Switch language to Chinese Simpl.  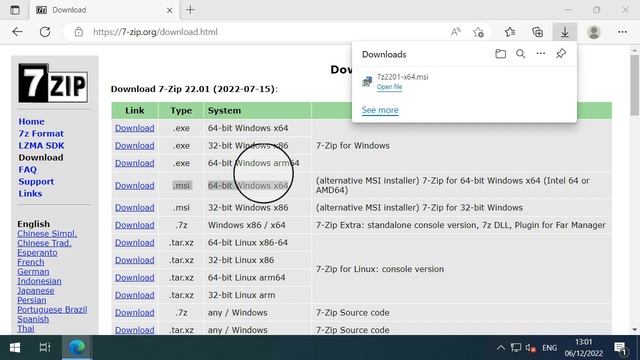click(47, 234)
